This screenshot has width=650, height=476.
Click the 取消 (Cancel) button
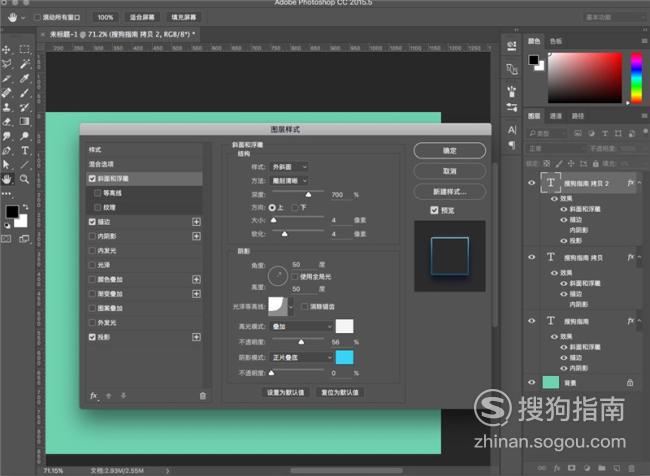tap(450, 171)
